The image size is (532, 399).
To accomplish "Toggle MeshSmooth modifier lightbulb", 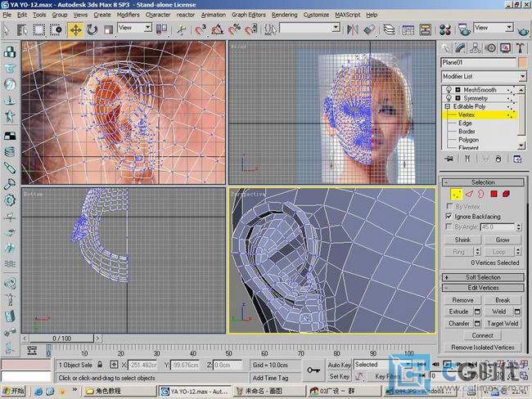I will (449, 90).
